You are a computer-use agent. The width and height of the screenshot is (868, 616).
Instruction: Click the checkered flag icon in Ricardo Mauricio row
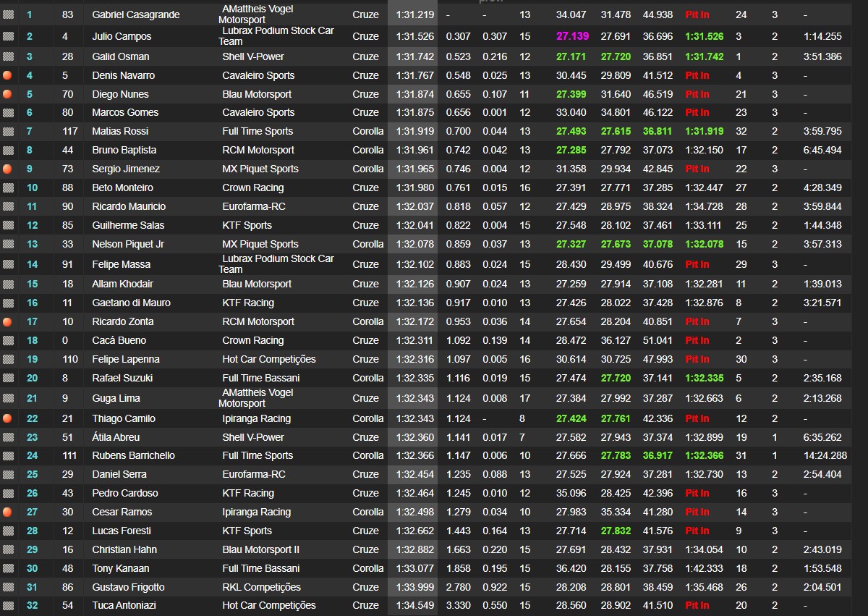tap(8, 206)
